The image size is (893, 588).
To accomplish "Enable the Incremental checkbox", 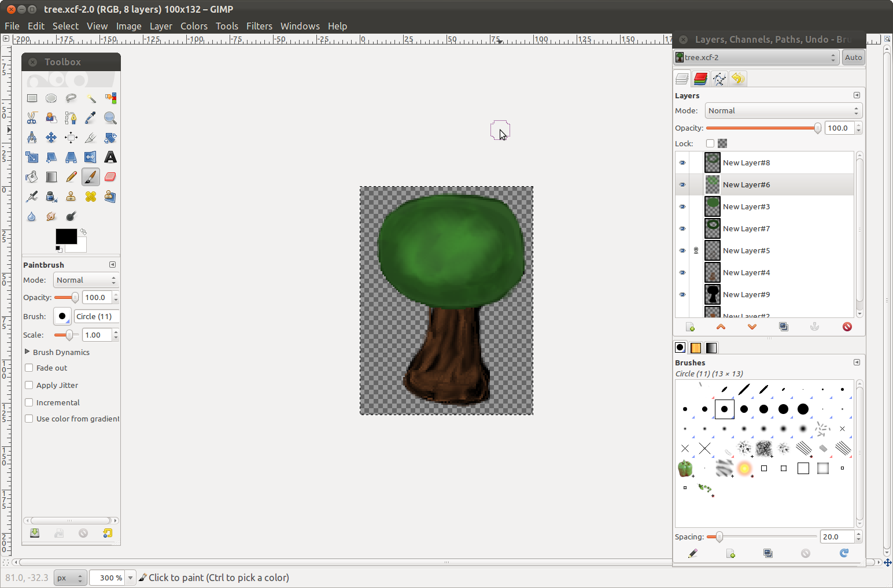I will (29, 402).
